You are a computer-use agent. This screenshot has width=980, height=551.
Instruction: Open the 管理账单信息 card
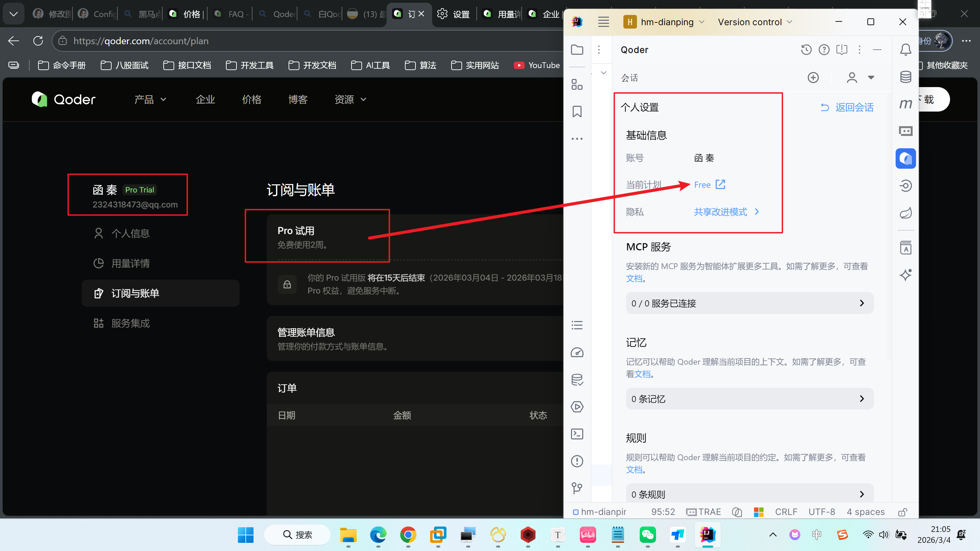point(415,338)
